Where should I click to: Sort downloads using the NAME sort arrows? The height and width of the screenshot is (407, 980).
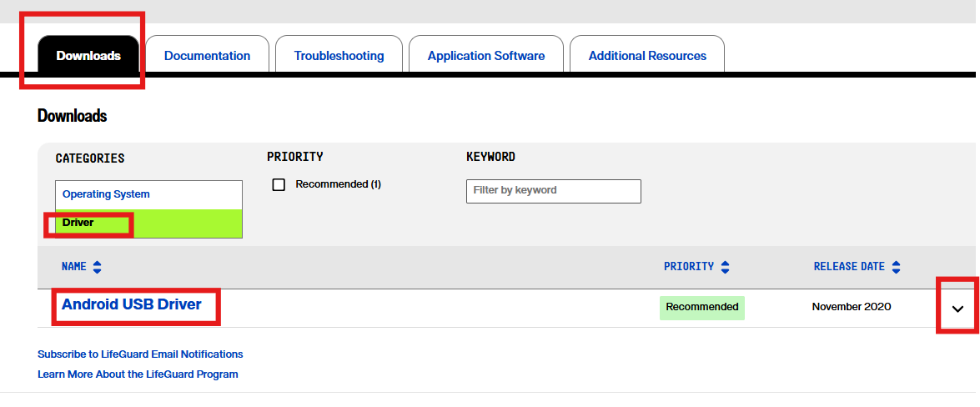[x=97, y=268]
